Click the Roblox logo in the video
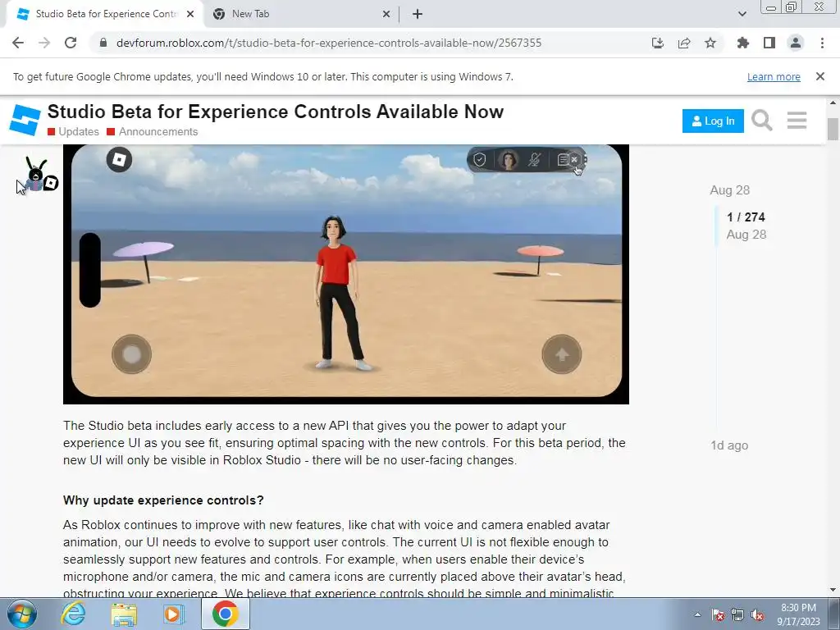 tap(119, 160)
